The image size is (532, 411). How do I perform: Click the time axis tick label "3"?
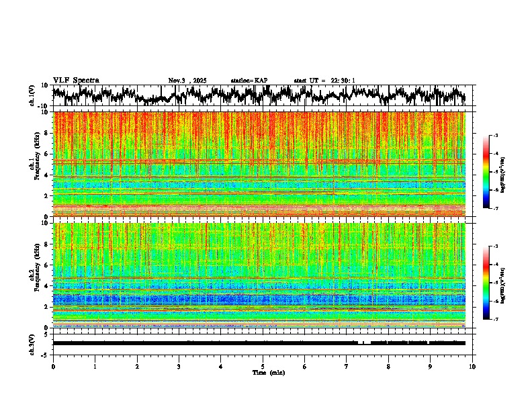[179, 367]
